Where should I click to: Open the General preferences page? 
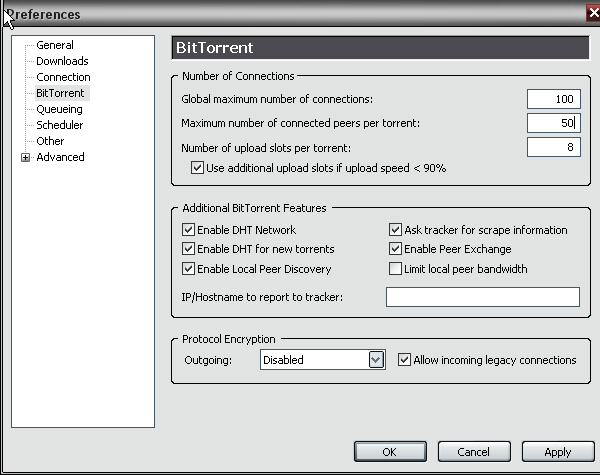click(55, 45)
